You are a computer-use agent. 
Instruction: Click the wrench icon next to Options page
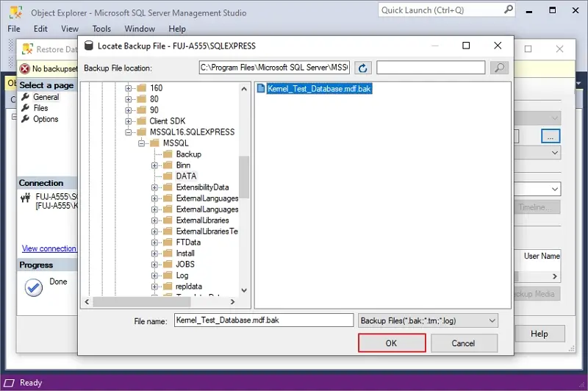(x=25, y=119)
